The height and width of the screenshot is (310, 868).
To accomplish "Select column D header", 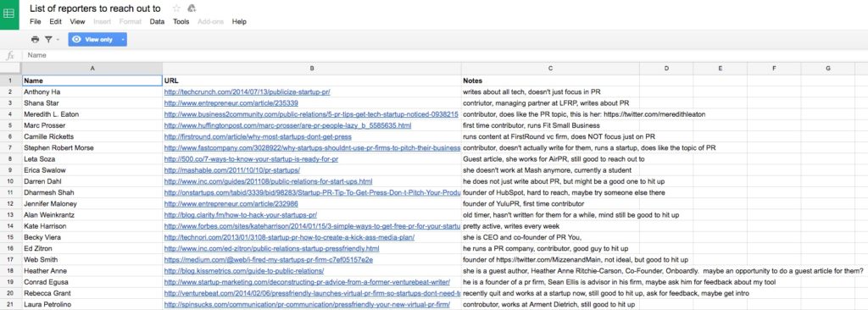I will point(666,69).
